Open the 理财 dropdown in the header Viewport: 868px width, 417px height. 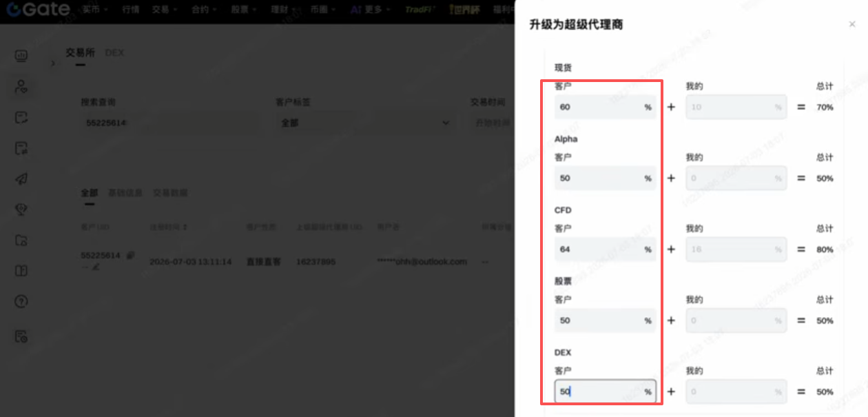tap(283, 10)
